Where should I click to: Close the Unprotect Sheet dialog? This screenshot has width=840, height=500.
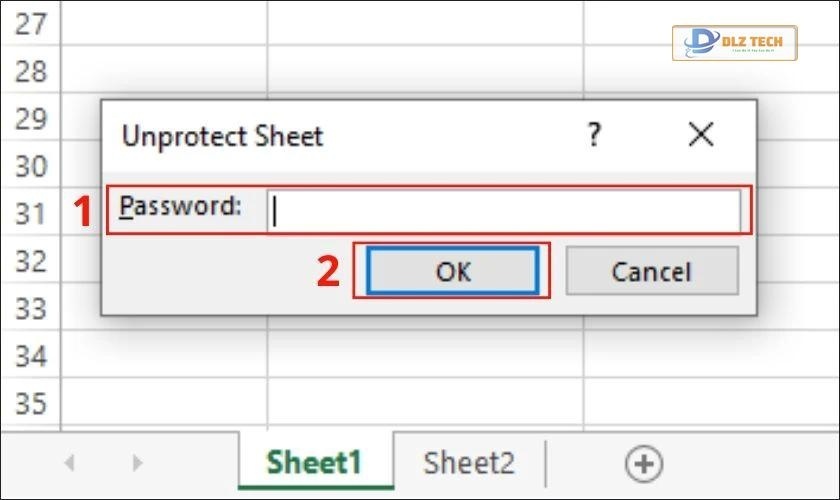pos(701,135)
